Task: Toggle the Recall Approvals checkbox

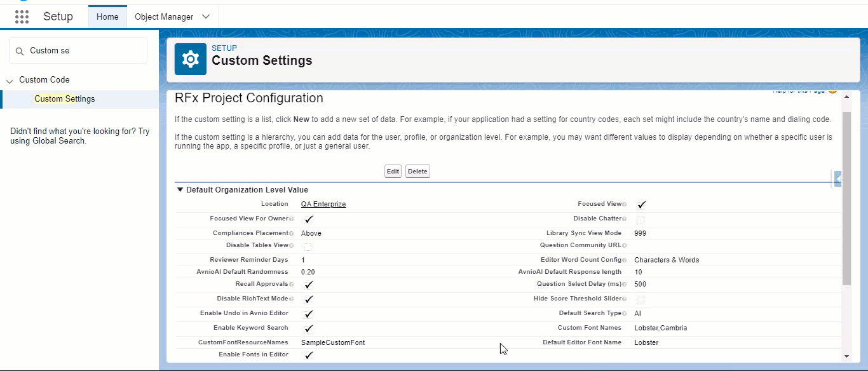Action: point(308,285)
